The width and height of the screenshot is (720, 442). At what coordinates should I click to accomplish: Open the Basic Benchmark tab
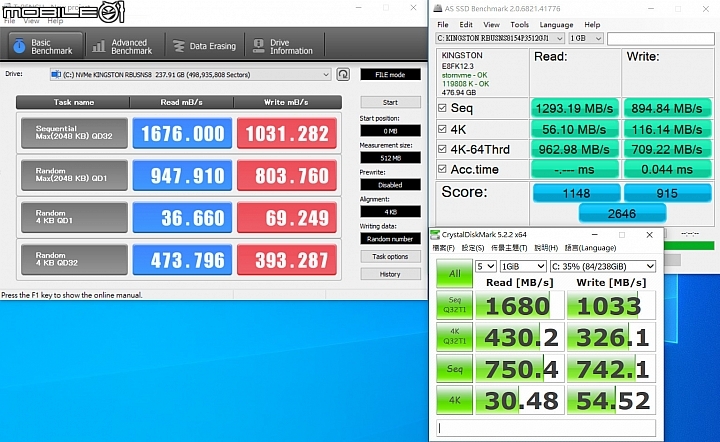pos(45,45)
